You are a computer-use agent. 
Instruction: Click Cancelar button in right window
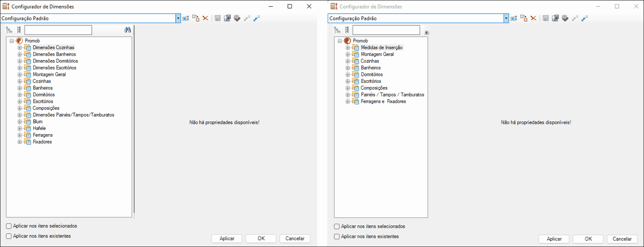(x=622, y=239)
